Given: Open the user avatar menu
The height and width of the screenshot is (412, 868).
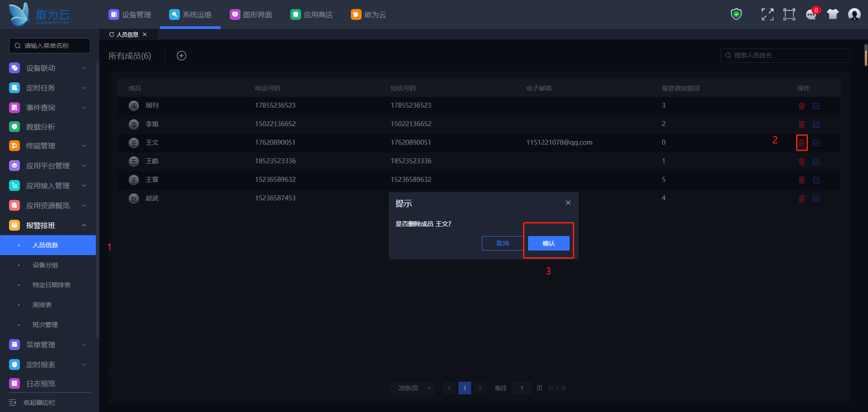Looking at the screenshot, I should [854, 14].
